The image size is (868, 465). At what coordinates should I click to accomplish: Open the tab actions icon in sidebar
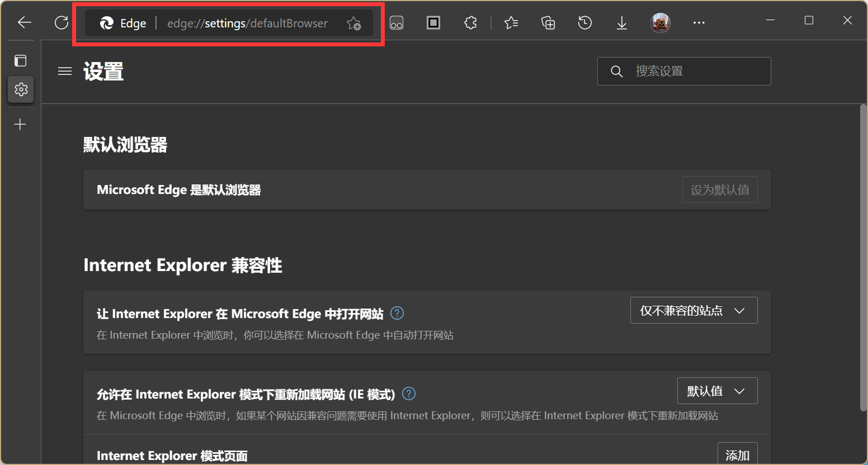(21, 60)
